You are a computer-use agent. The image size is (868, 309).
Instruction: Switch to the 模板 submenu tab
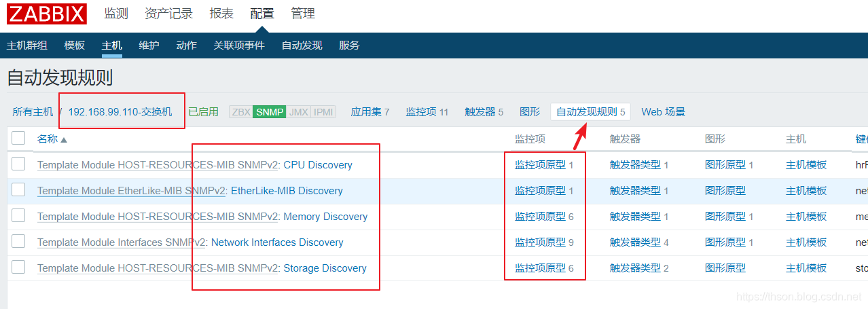[75, 46]
